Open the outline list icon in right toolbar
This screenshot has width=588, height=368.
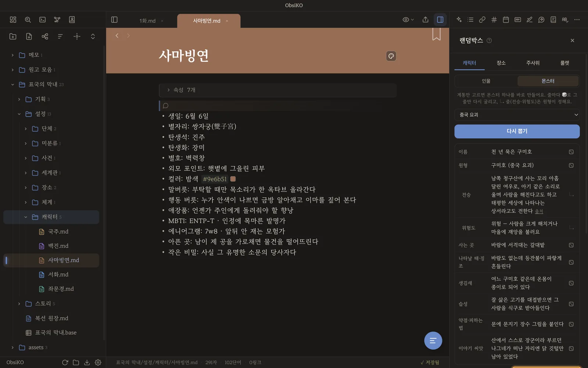470,20
